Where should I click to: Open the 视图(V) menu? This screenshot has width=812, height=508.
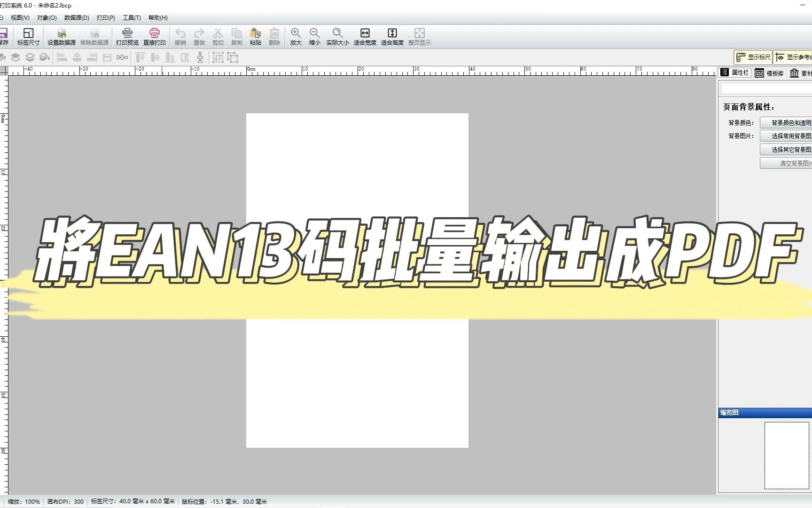coord(20,18)
